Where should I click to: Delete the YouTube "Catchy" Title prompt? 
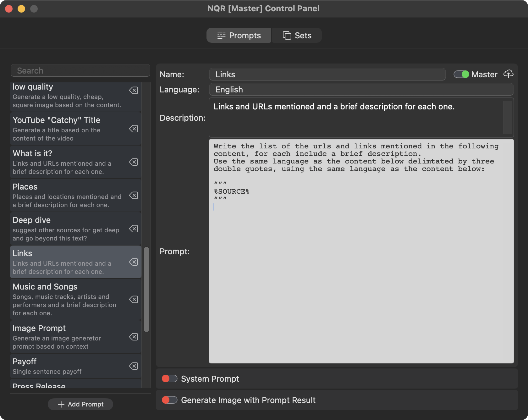(134, 129)
